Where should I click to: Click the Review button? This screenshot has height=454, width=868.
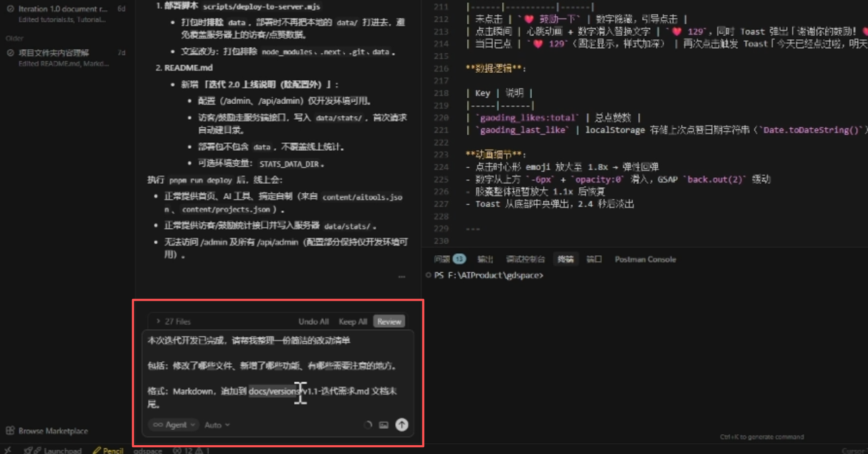[389, 322]
